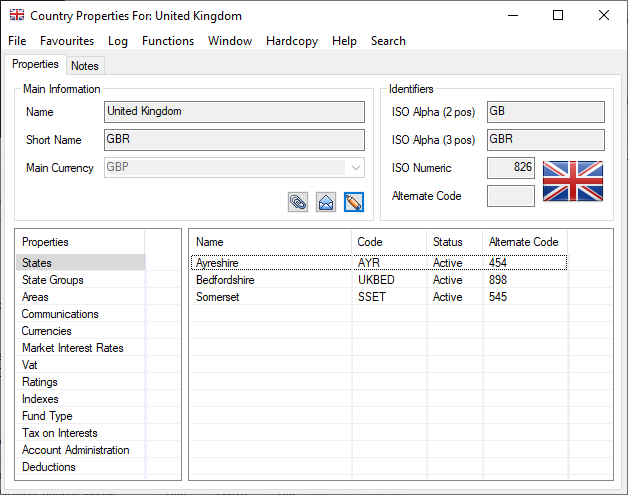This screenshot has height=495, width=628.
Task: Click the Alternate Code input field
Action: coord(510,196)
